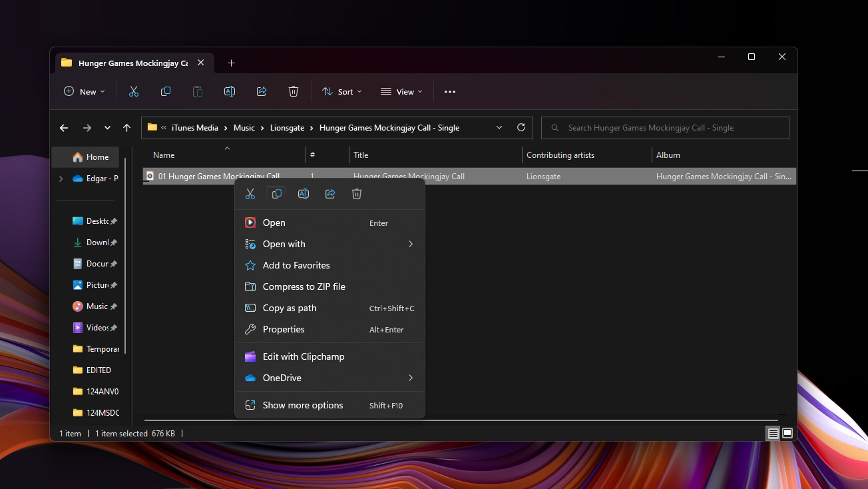
Task: Switch to Details view layout icon
Action: (x=773, y=433)
